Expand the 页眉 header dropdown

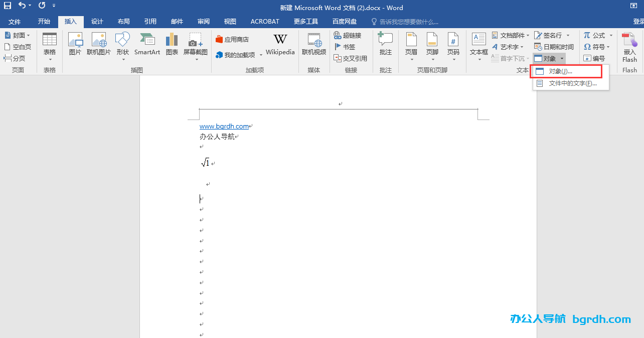pos(411,48)
